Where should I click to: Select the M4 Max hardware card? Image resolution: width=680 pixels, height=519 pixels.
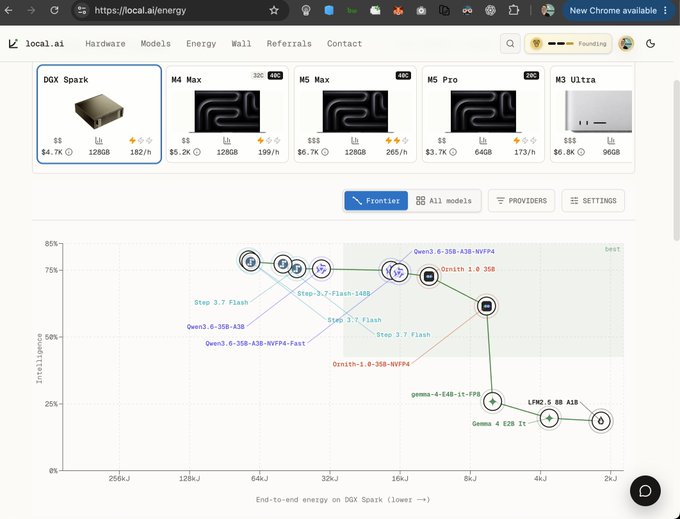coord(227,114)
